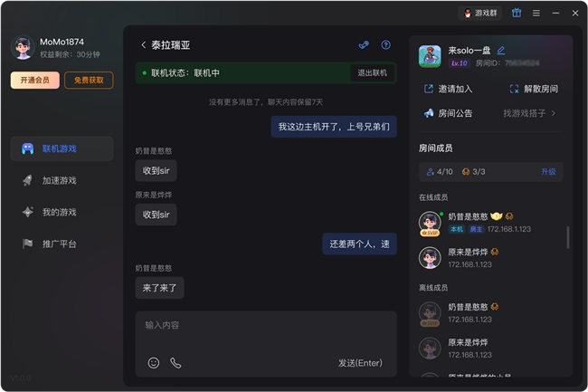This screenshot has height=392, width=588.
Task: Start a voice call with phone icon
Action: coord(175,362)
